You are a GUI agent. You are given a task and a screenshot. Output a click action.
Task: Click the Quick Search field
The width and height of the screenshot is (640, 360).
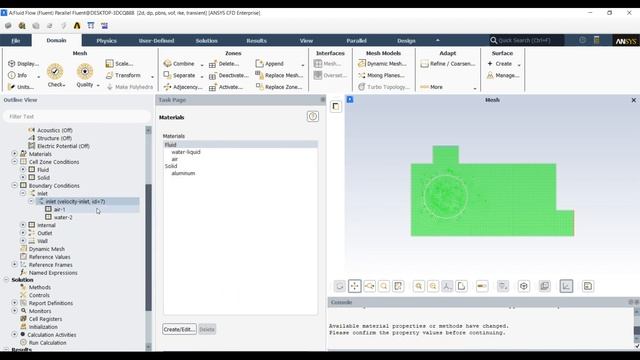point(527,40)
